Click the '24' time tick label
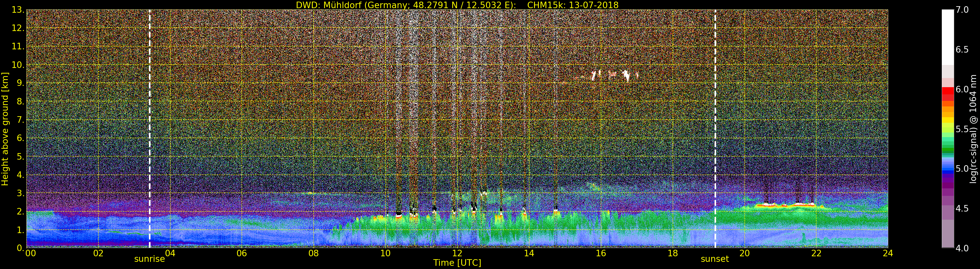 (888, 253)
